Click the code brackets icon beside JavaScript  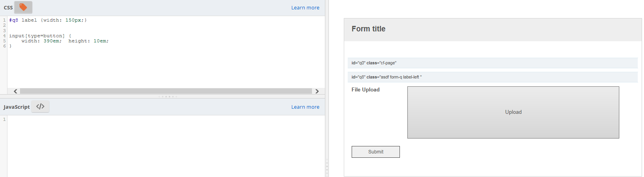click(x=40, y=106)
